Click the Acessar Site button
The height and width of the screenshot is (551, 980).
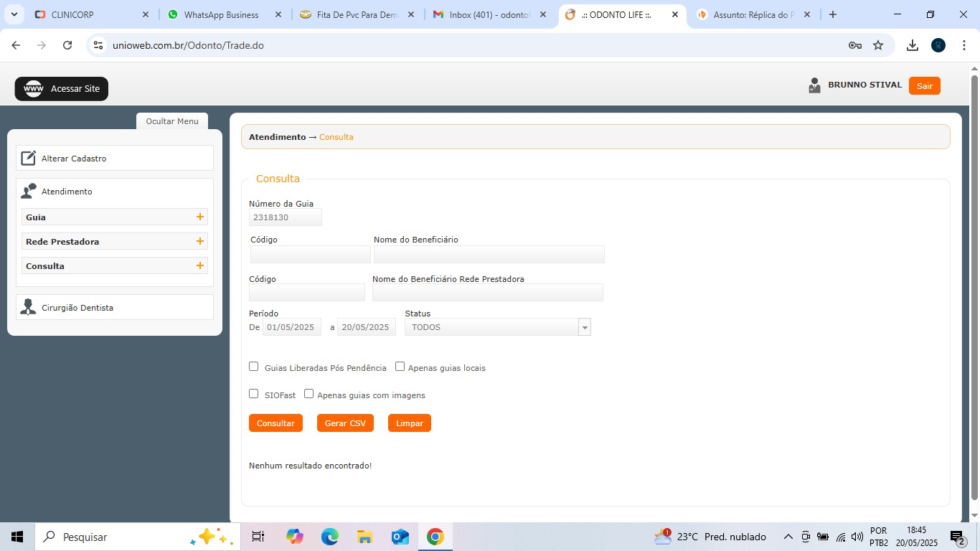point(62,89)
